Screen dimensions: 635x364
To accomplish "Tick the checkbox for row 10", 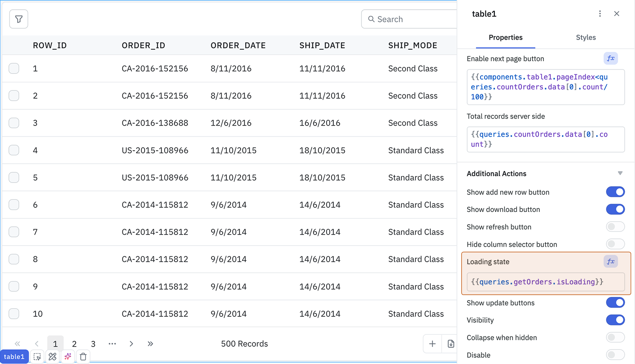I will point(14,314).
